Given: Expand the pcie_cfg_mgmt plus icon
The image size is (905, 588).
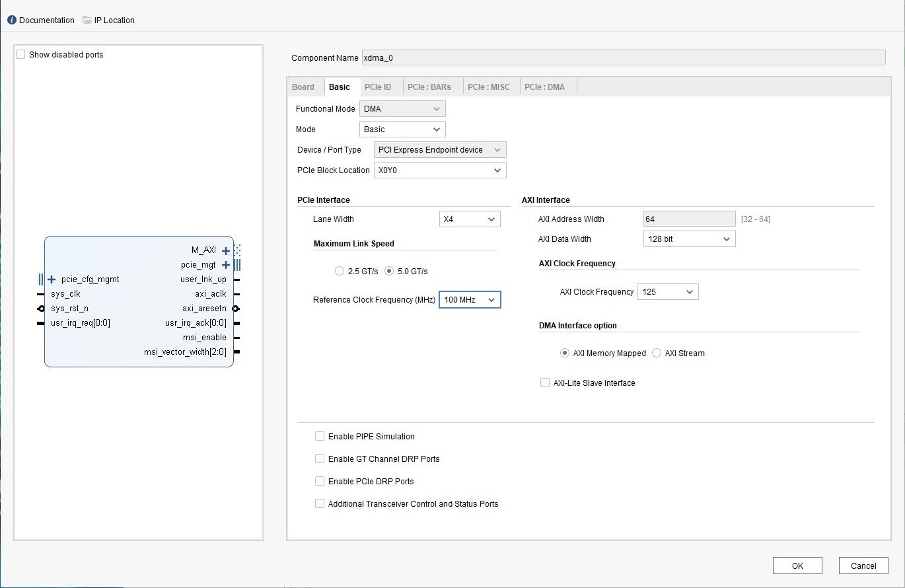Looking at the screenshot, I should [52, 279].
